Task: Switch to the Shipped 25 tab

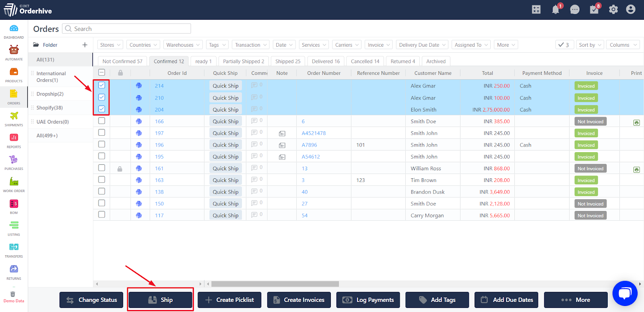Action: click(x=288, y=61)
